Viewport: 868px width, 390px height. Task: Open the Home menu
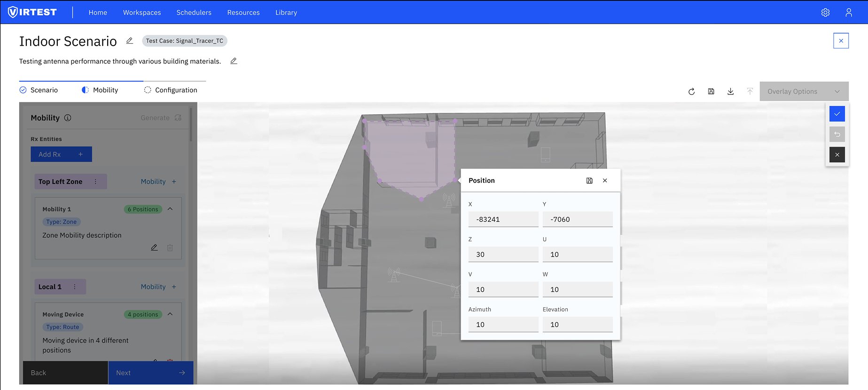[x=98, y=13]
